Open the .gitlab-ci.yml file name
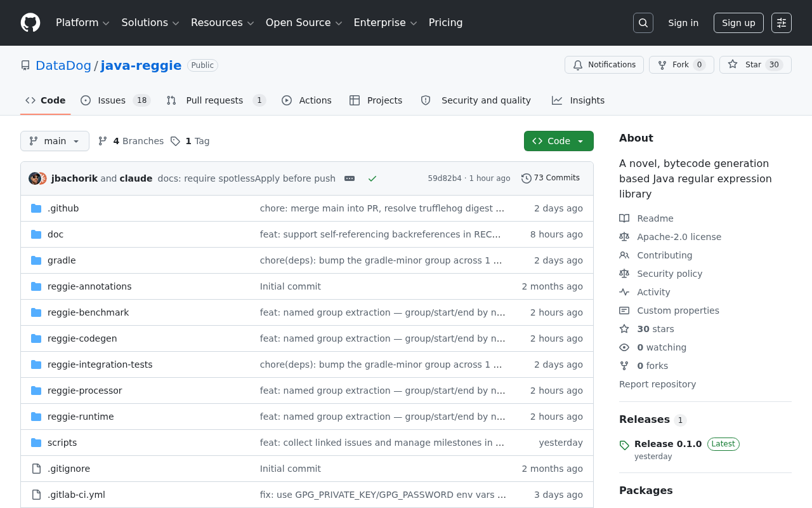 (76, 495)
